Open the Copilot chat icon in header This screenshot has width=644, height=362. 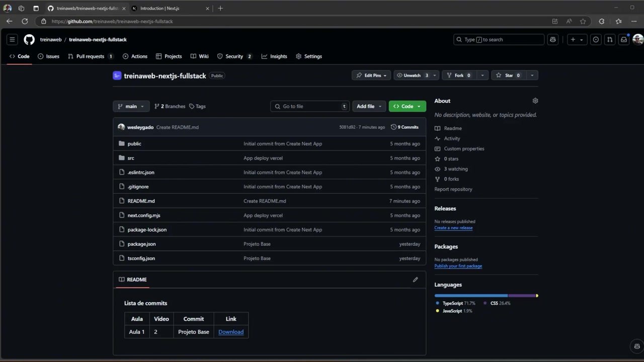click(x=553, y=40)
